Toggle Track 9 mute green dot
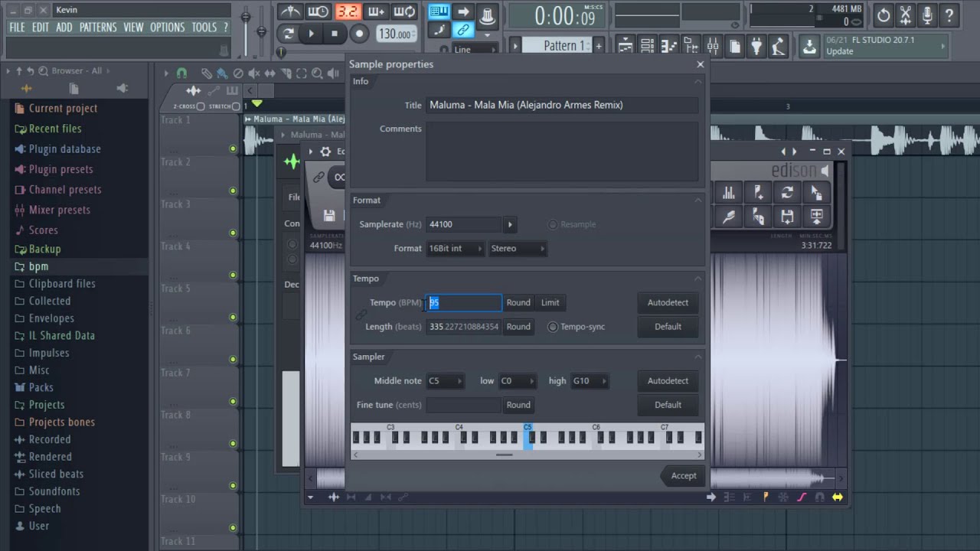The width and height of the screenshot is (980, 551). [x=233, y=485]
